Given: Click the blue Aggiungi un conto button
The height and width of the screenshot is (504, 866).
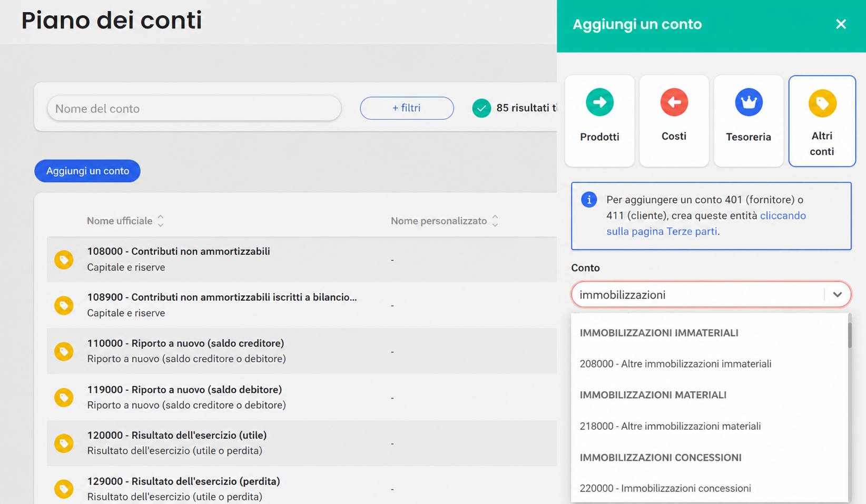Looking at the screenshot, I should click(x=87, y=171).
